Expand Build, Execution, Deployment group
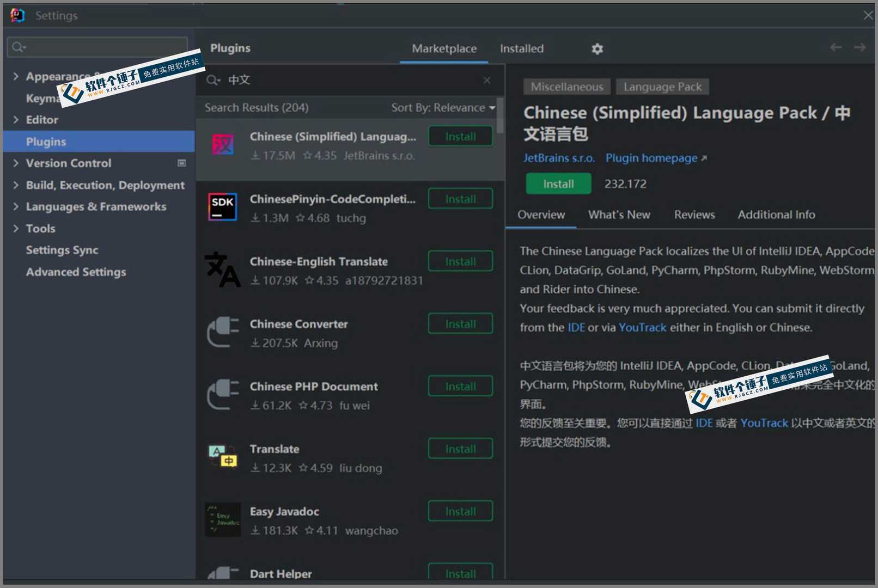The height and width of the screenshot is (588, 878). [x=16, y=185]
